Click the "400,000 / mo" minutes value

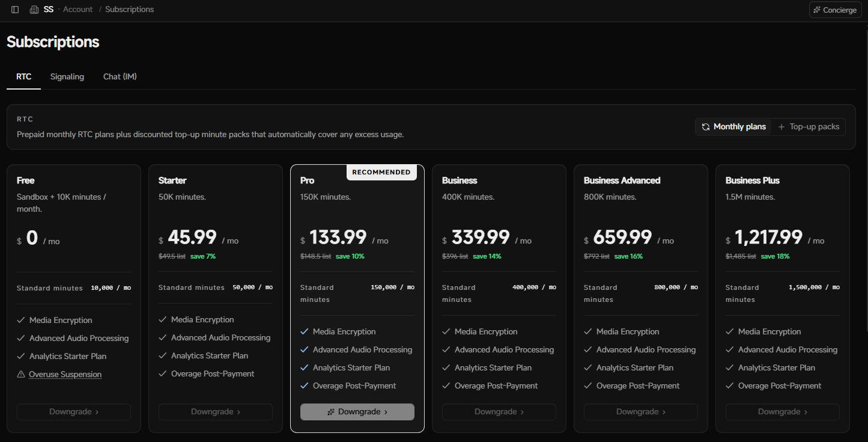(535, 287)
